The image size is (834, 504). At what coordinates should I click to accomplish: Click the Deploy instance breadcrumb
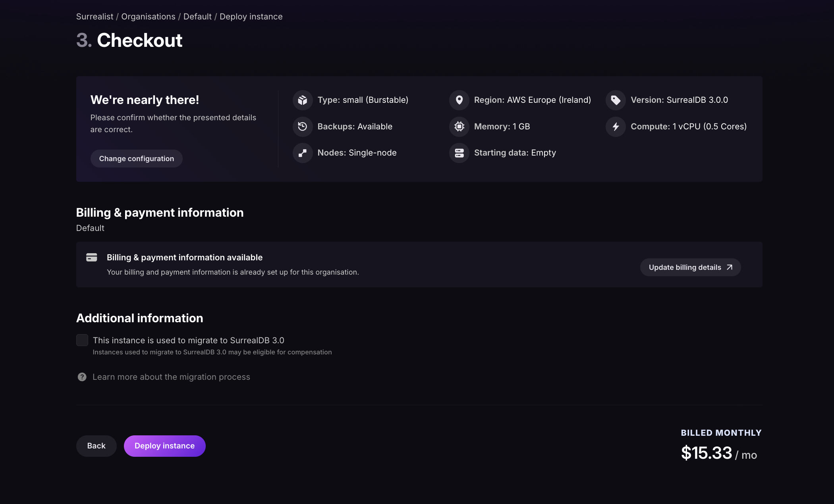[251, 17]
